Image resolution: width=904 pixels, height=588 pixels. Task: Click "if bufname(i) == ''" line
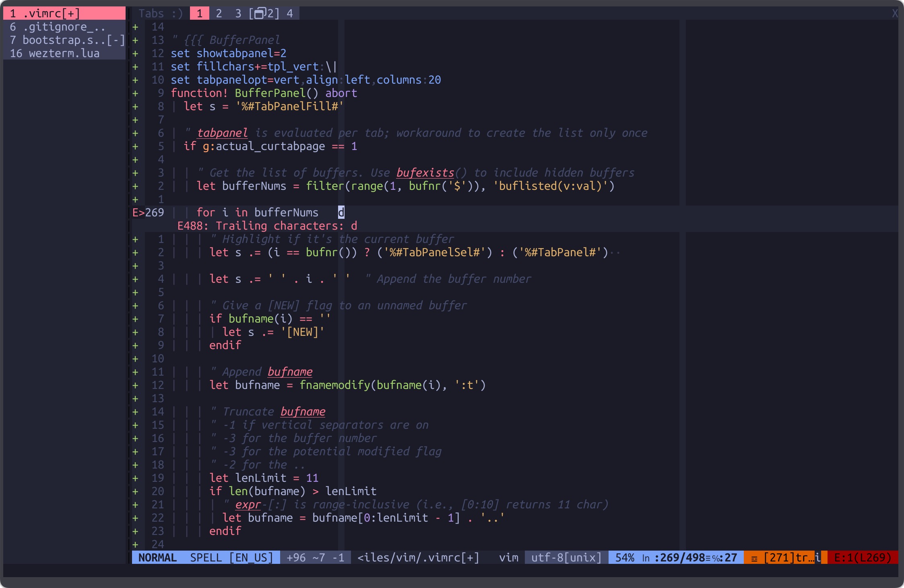270,319
